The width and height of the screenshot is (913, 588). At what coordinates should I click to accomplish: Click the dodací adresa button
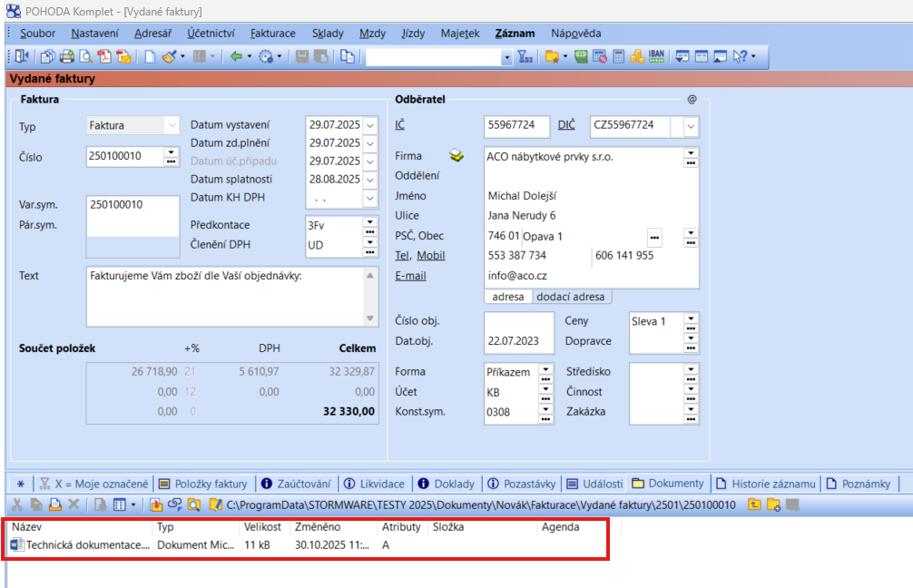571,297
